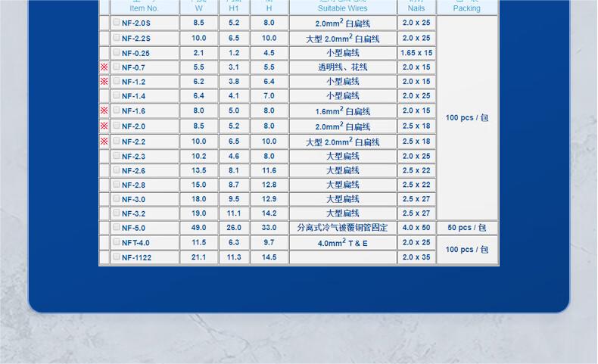This screenshot has width=598, height=364.
Task: Click the 50 pcs packing cell
Action: coord(467,228)
